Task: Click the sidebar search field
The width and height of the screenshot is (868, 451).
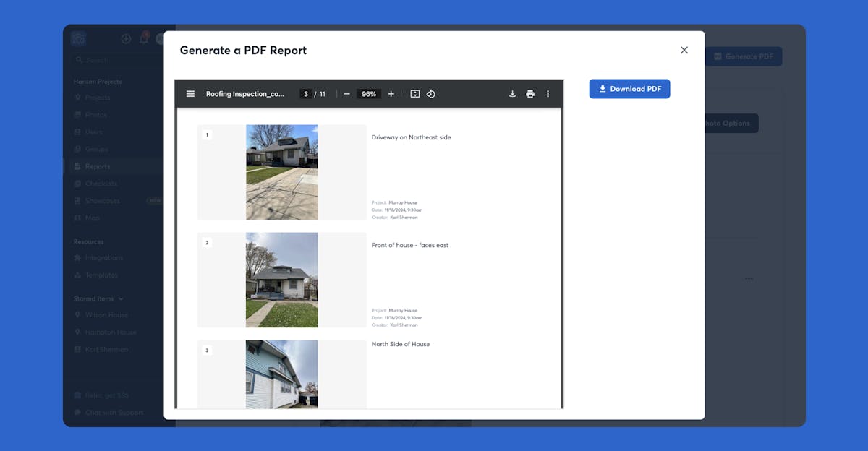Action: coord(116,60)
